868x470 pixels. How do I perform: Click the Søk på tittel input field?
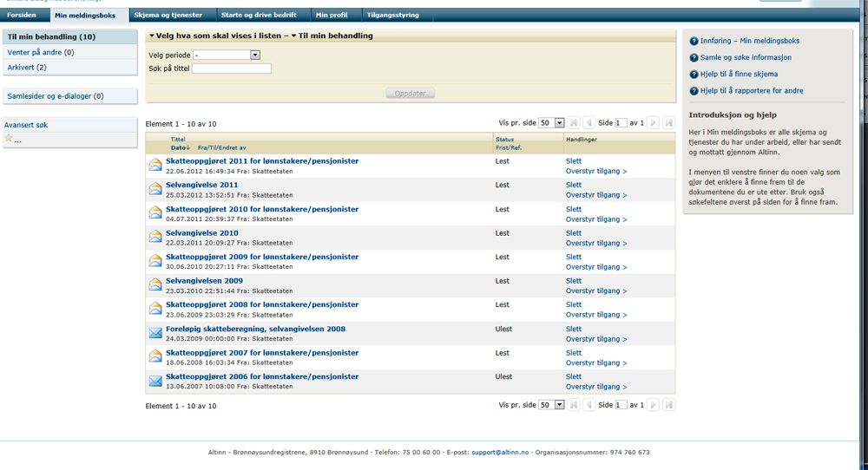pyautogui.click(x=232, y=69)
